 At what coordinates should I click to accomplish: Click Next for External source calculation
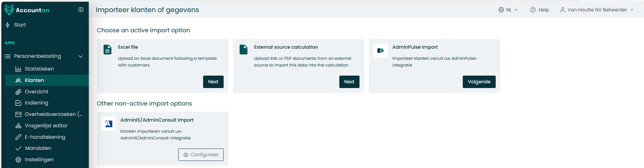349,82
